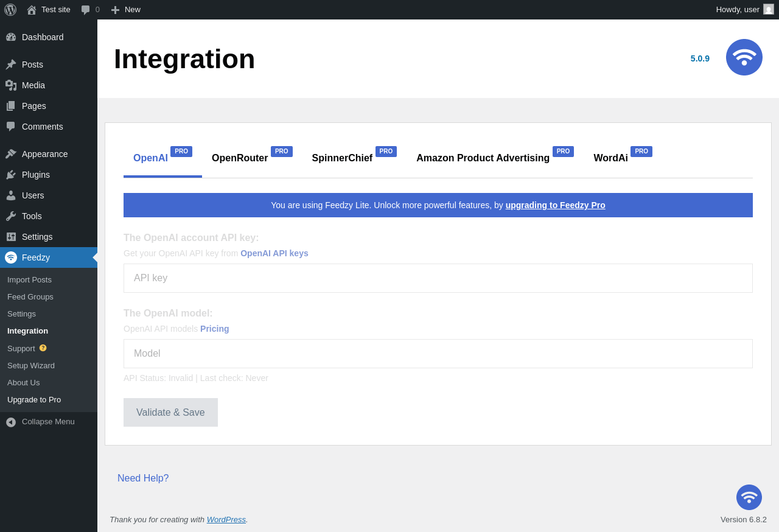Click the Validate & Save button
Image resolution: width=779 pixels, height=532 pixels.
point(170,413)
